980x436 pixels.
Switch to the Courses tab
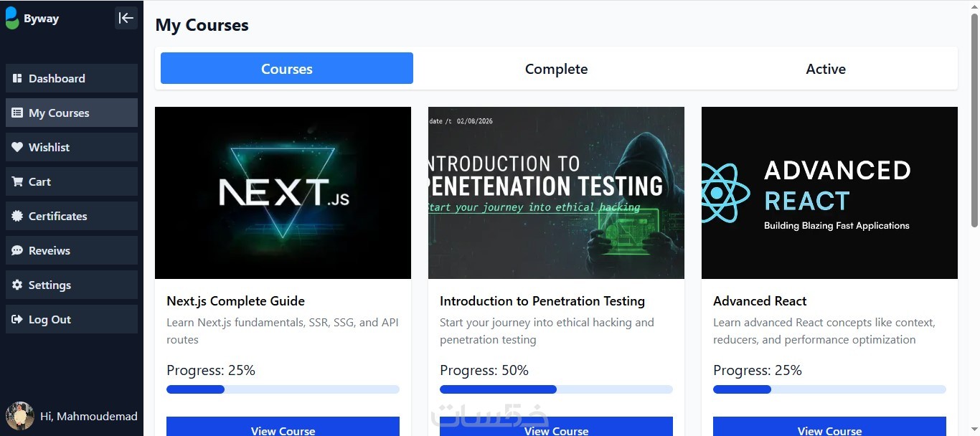(287, 68)
